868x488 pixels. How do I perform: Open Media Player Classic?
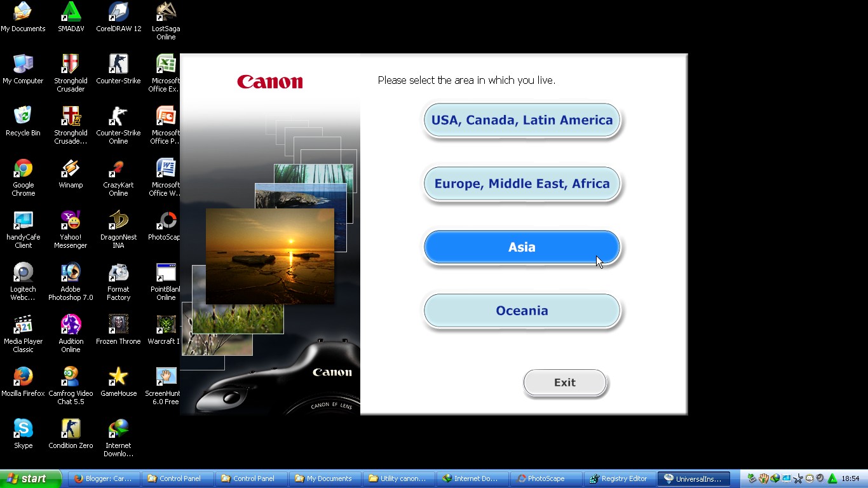(x=23, y=334)
